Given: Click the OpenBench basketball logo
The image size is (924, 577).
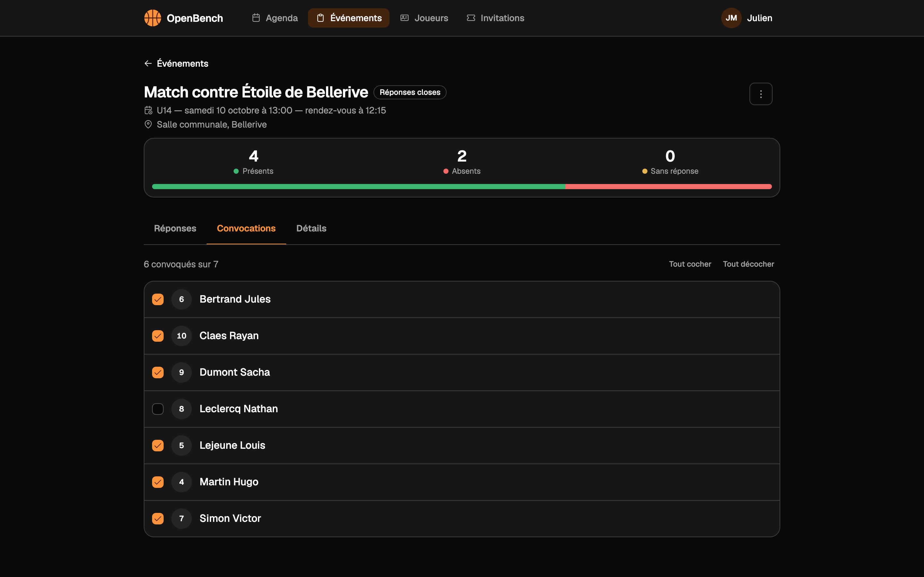Looking at the screenshot, I should pyautogui.click(x=152, y=18).
